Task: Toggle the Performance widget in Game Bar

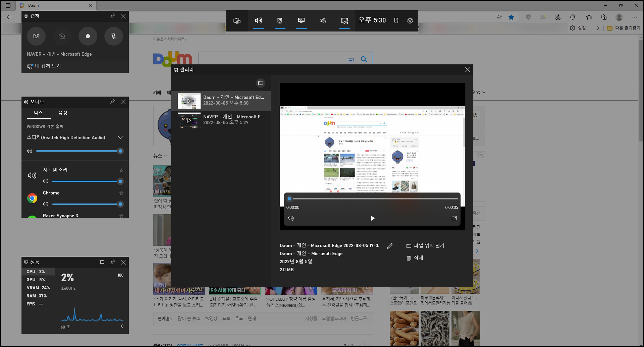Action: click(301, 20)
